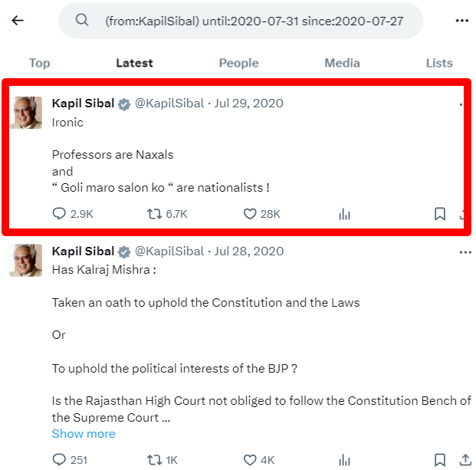Open the @KapilSibal handle on Jul 28 tweet
Screen dimensions: 476x470
[169, 251]
